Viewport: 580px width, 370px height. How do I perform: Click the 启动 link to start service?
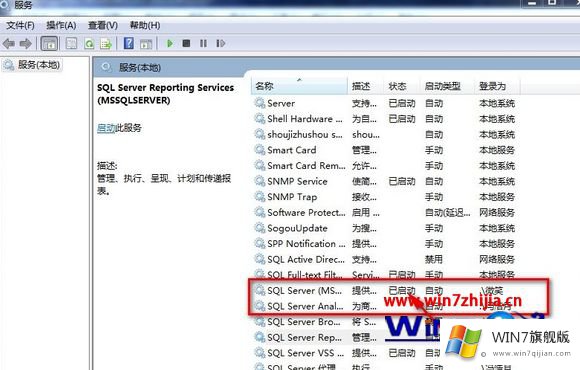pyautogui.click(x=106, y=128)
